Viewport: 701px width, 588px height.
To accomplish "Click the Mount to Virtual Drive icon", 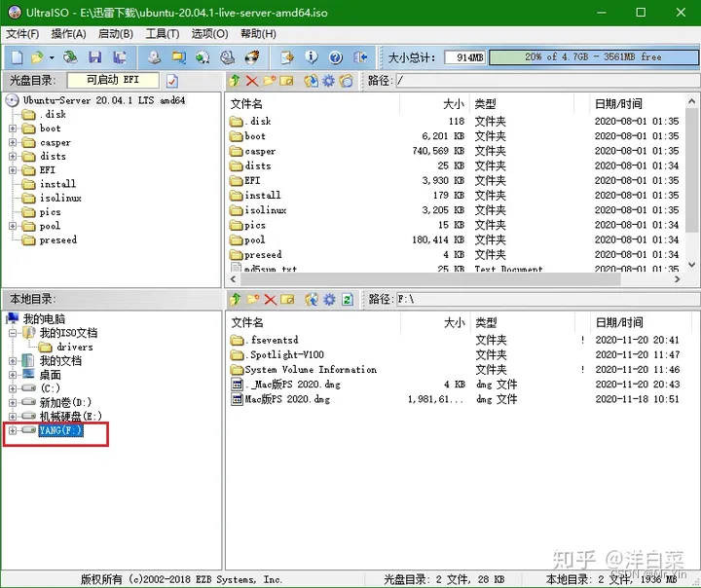I will click(228, 57).
